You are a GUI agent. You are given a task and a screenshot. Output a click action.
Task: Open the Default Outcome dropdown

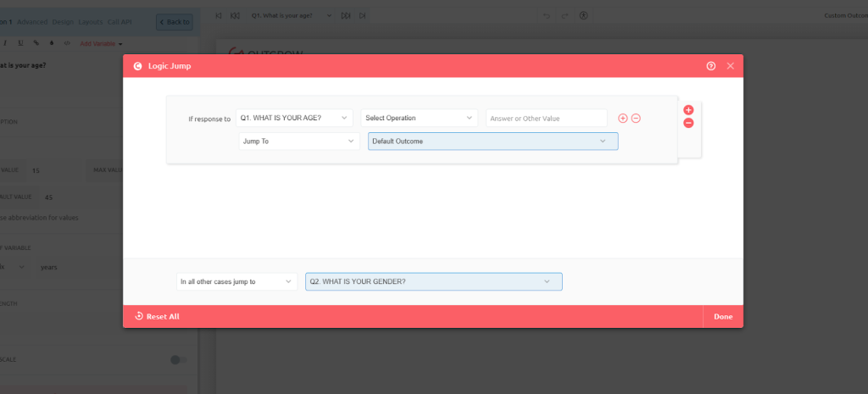click(x=492, y=142)
